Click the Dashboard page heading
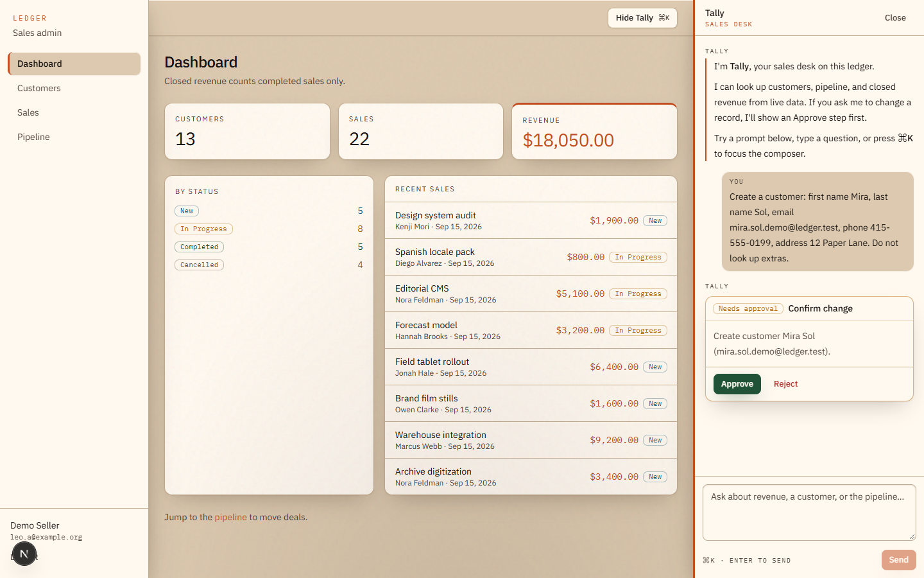Screen dimensions: 924x578 click(201, 62)
